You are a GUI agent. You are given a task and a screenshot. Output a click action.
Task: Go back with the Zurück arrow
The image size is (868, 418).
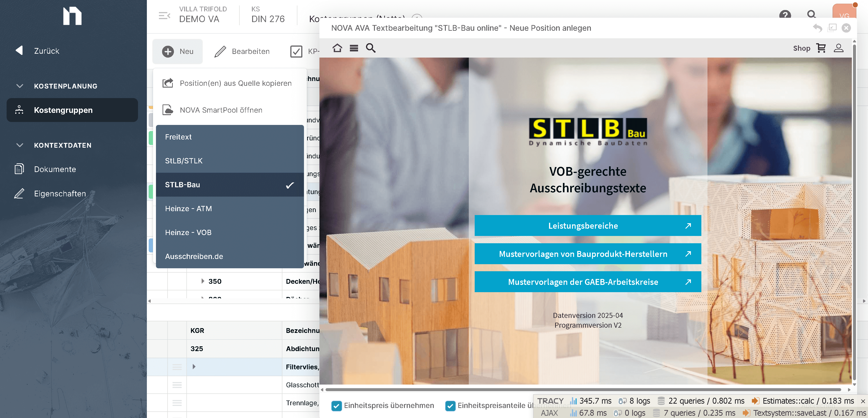pyautogui.click(x=20, y=50)
